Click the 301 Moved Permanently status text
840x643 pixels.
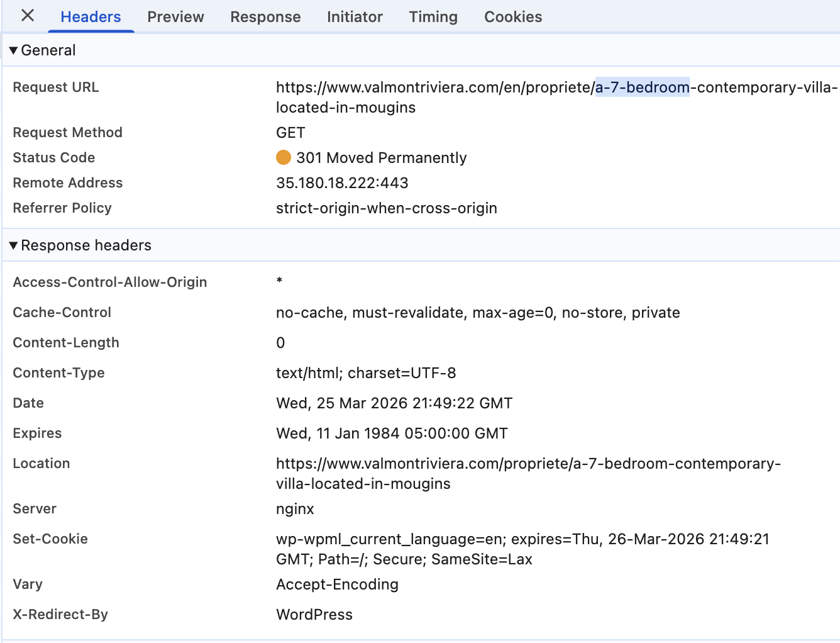tap(381, 158)
